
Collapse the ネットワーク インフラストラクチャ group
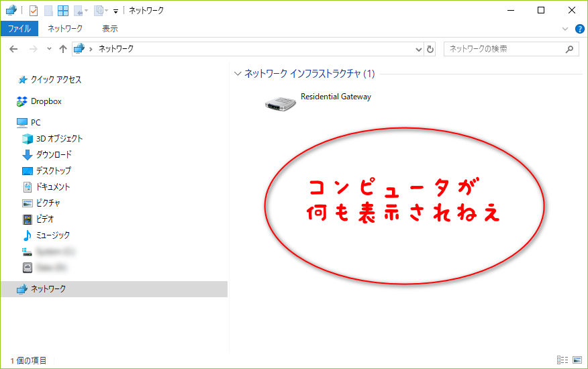pos(238,74)
